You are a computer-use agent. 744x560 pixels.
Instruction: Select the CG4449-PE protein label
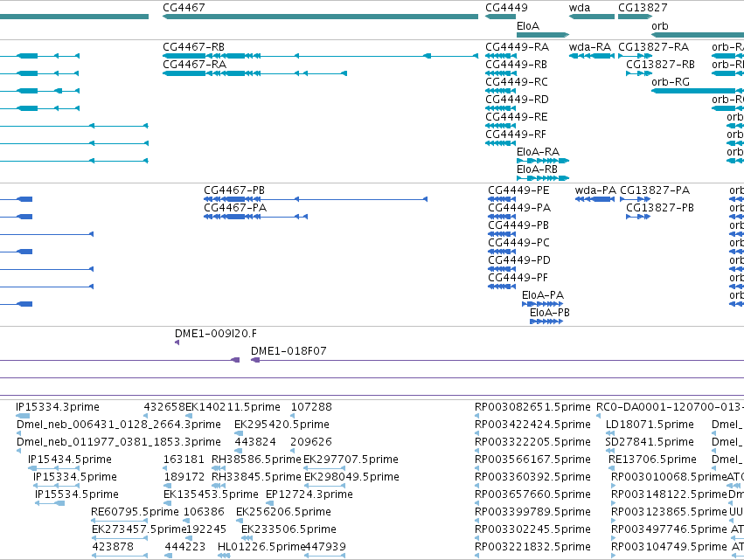point(518,190)
